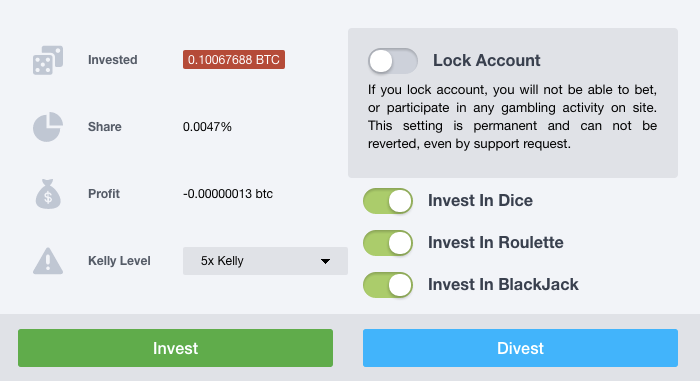Click the money bag Profit icon
This screenshot has width=700, height=381.
(48, 194)
